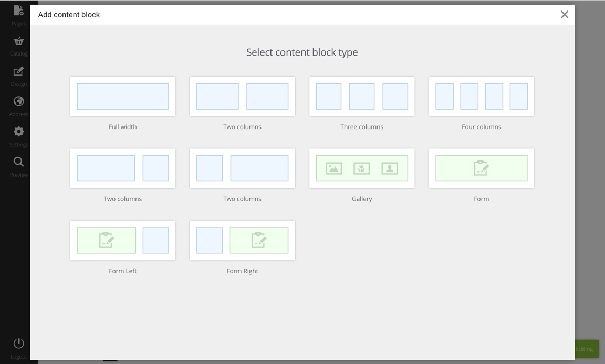
Task: Choose the Form Left block thumbnail
Action: point(123,240)
